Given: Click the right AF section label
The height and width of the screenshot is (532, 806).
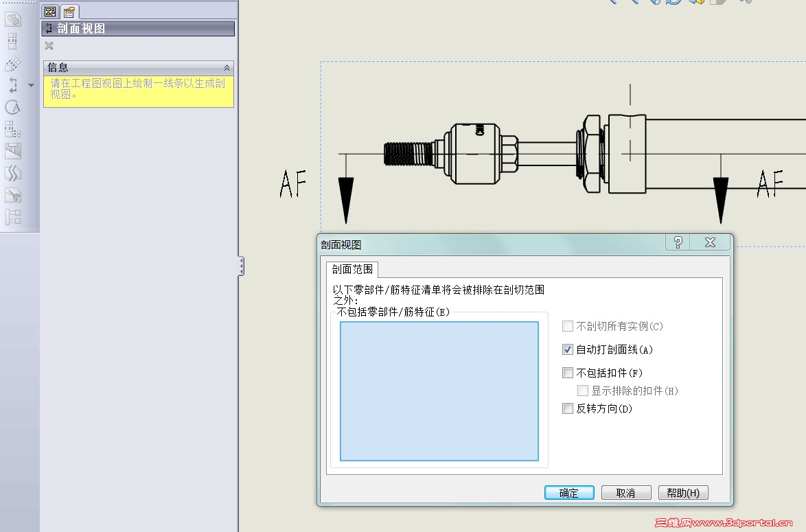Looking at the screenshot, I should [770, 184].
